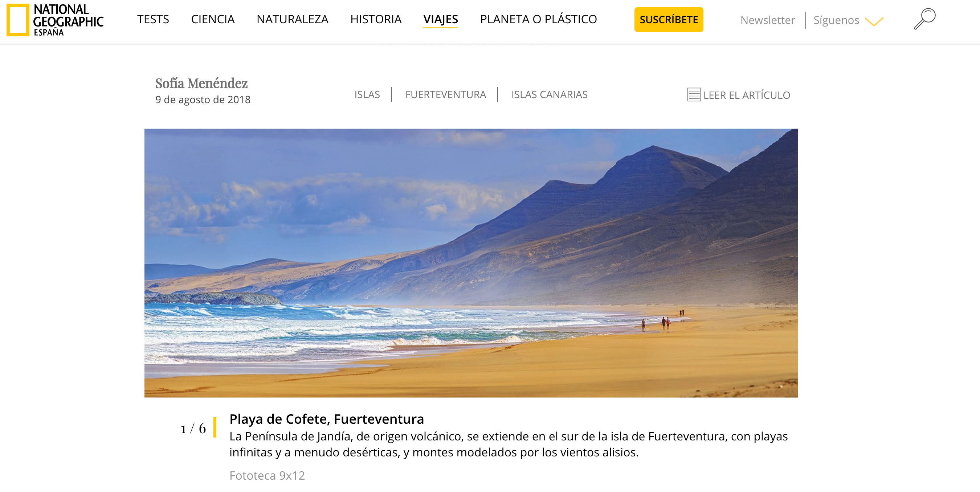
Task: Select the HISTORIA menu item
Action: 376,19
